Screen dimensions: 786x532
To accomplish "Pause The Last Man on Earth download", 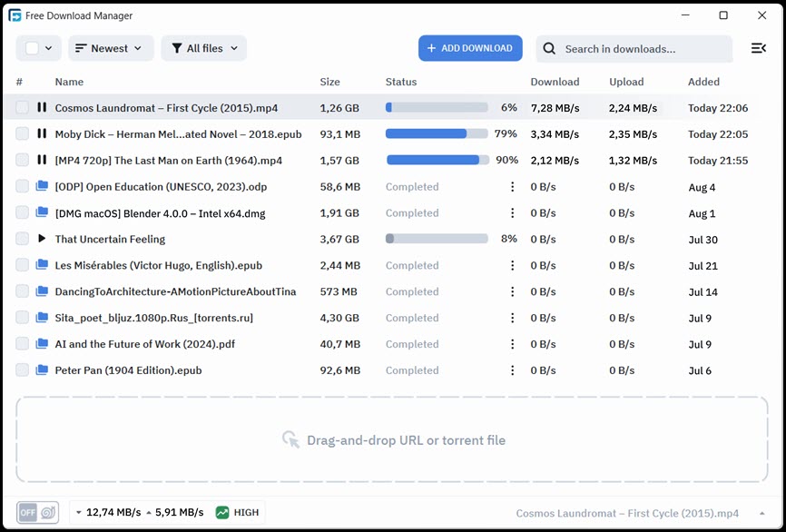I will pos(42,160).
